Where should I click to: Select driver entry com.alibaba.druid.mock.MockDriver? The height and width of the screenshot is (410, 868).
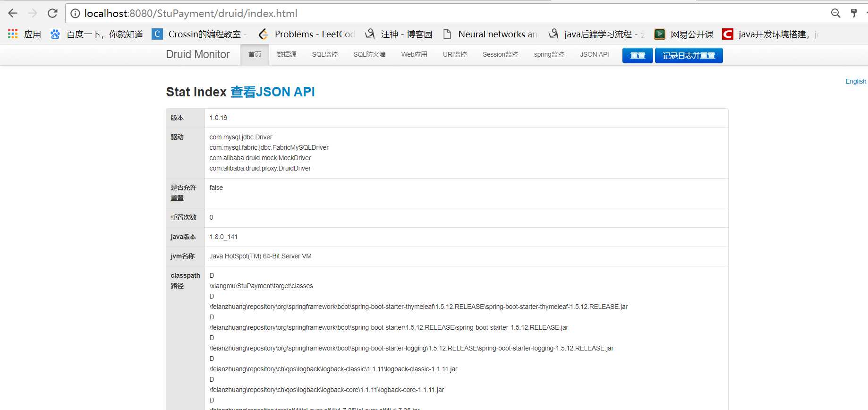(260, 158)
